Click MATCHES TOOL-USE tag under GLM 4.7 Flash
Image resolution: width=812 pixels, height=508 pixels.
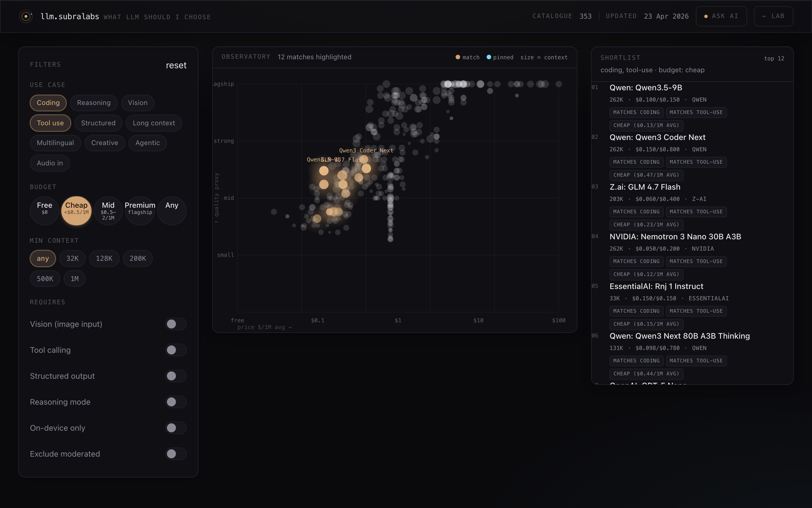(696, 212)
